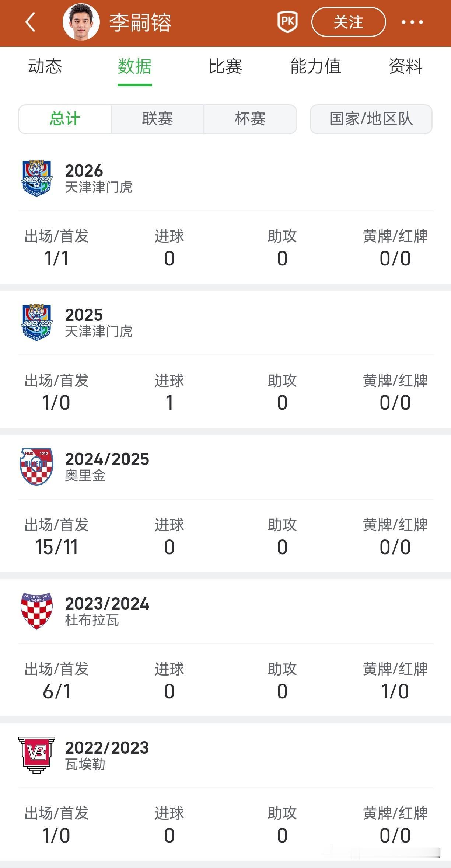Tap the Orijent club badge
451x868 pixels.
tap(36, 466)
